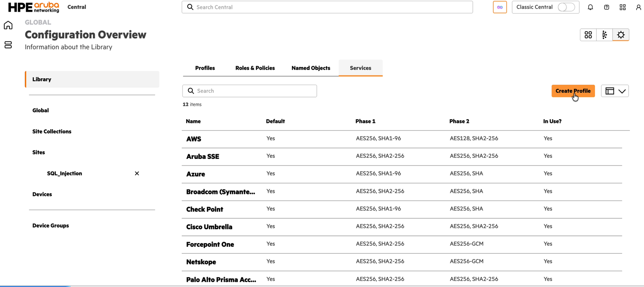
Task: Open the AI assistant infinity icon
Action: (500, 7)
